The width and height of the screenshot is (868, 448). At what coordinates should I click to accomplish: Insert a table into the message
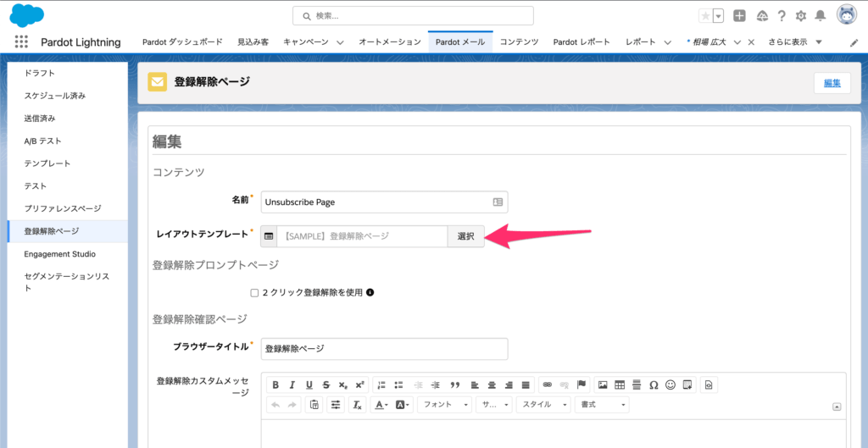[620, 384]
